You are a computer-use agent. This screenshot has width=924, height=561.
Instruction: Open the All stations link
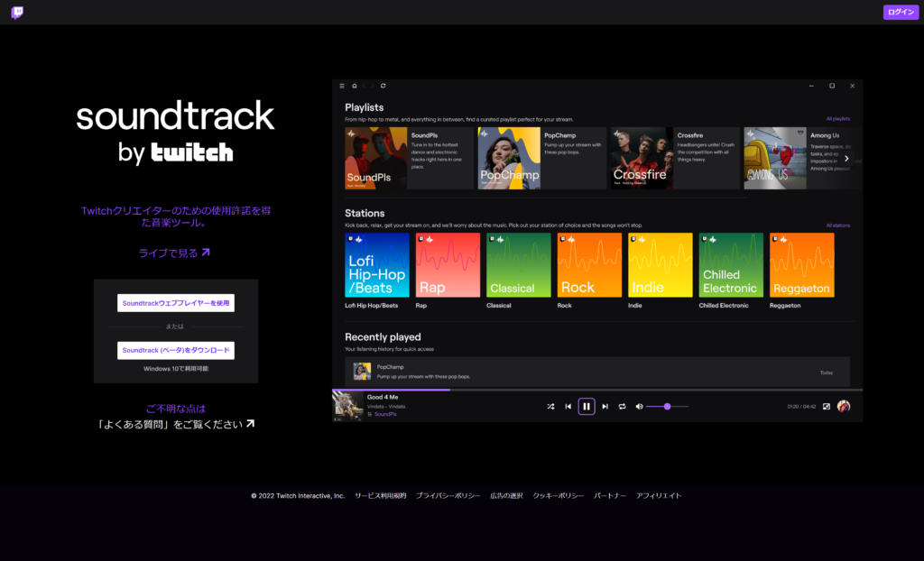(x=837, y=225)
